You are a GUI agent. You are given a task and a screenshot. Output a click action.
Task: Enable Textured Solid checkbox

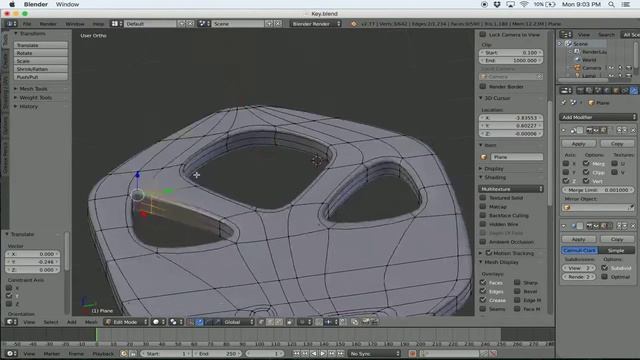483,198
